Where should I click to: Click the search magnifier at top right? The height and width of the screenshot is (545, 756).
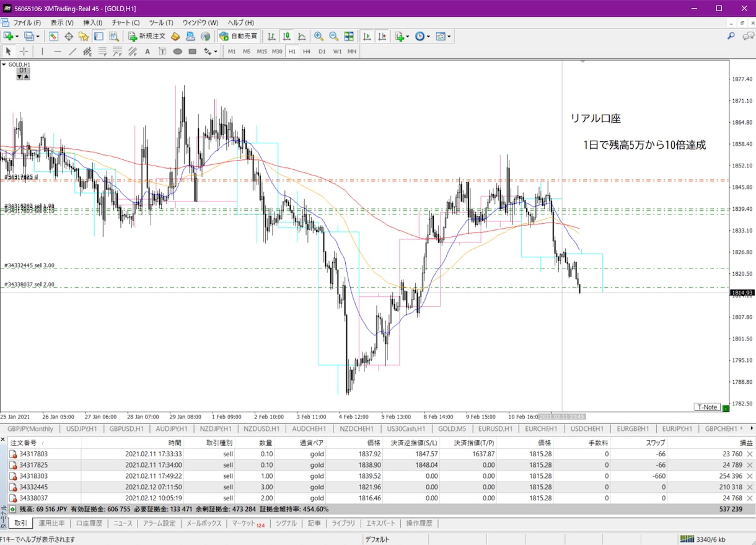click(731, 37)
